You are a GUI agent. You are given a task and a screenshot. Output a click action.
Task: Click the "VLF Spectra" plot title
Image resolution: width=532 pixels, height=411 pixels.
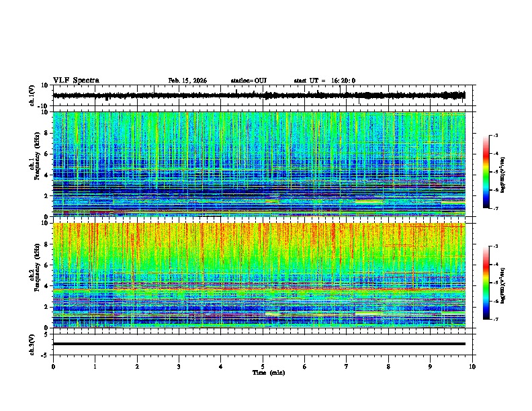(76, 81)
